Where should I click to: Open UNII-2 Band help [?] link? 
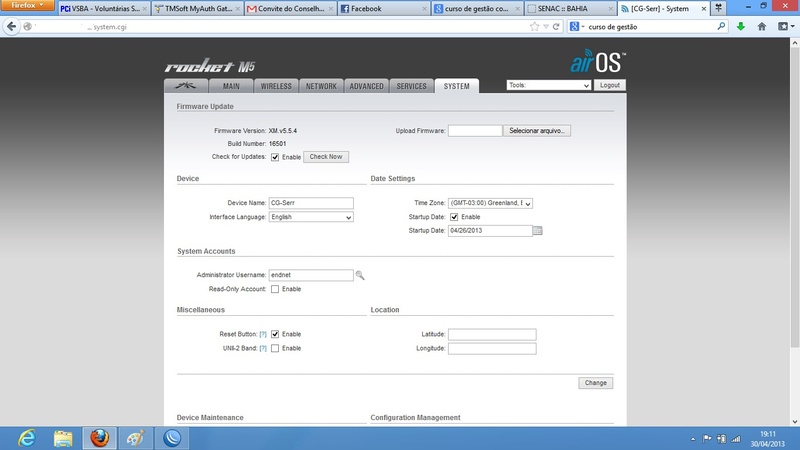[263, 348]
